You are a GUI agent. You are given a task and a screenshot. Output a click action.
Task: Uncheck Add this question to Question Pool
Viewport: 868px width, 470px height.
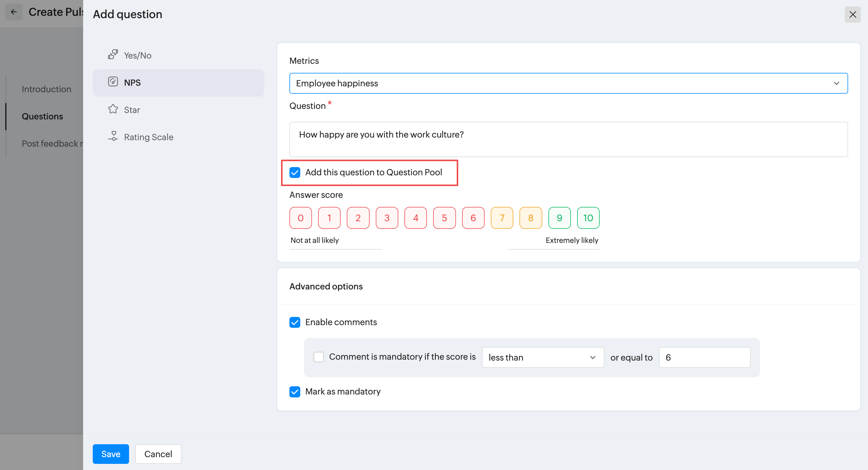tap(295, 172)
